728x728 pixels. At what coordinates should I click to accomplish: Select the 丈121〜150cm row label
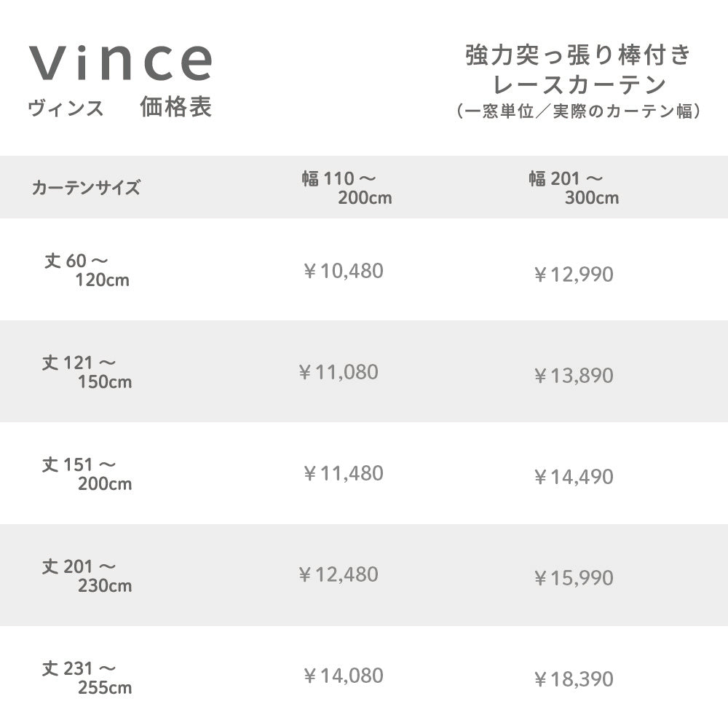[87, 371]
